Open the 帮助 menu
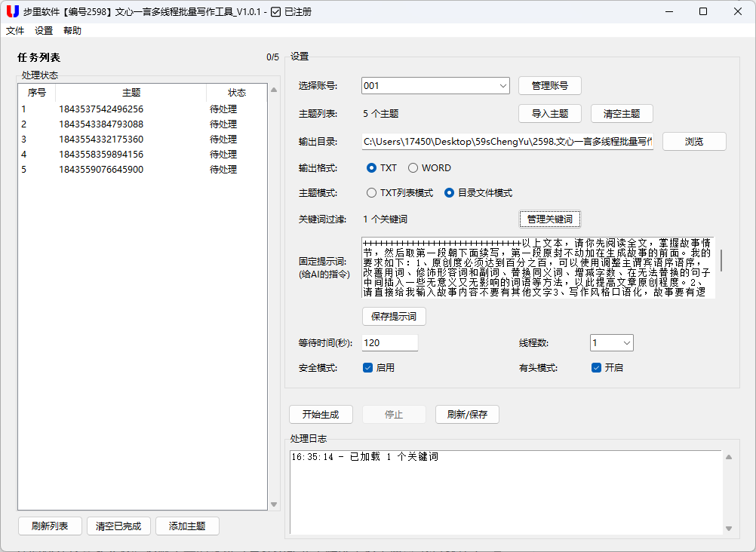Viewport: 756px width, 552px height. [72, 30]
